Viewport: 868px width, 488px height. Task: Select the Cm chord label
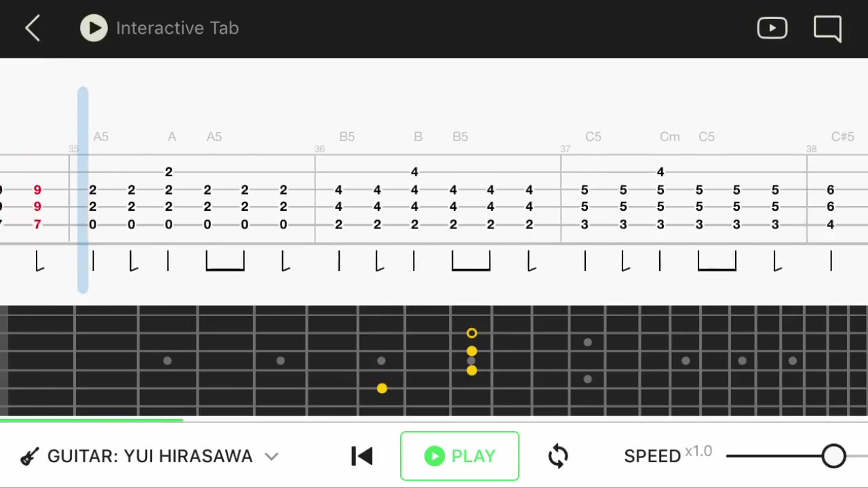click(x=669, y=137)
